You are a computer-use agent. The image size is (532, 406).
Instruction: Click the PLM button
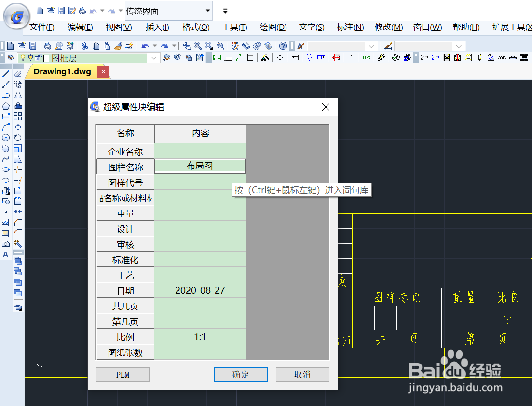[x=123, y=375]
